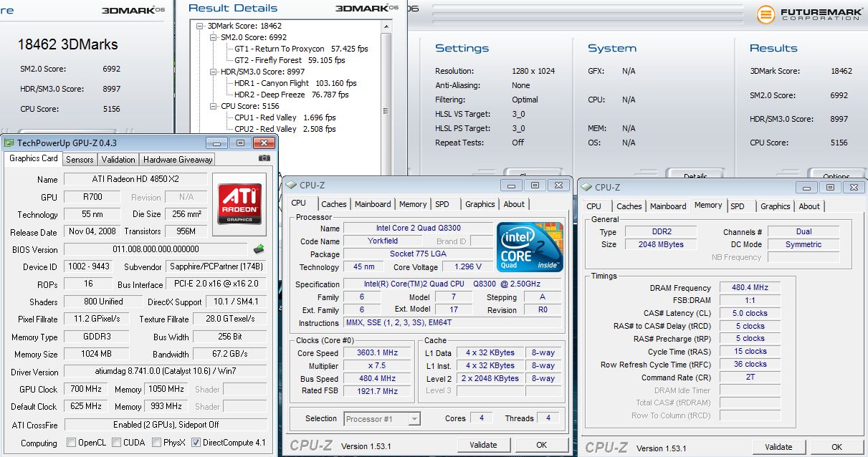Click the Futuremark logo icon
The height and width of the screenshot is (457, 868).
766,14
